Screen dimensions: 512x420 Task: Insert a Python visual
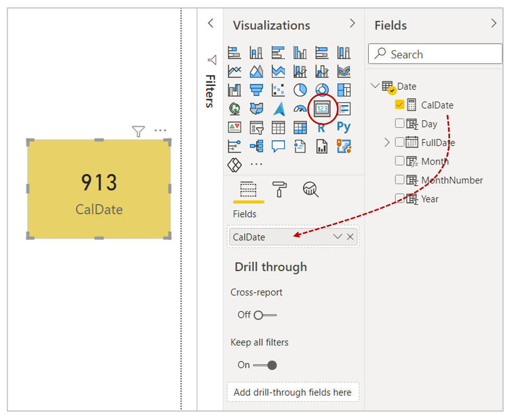tap(344, 127)
